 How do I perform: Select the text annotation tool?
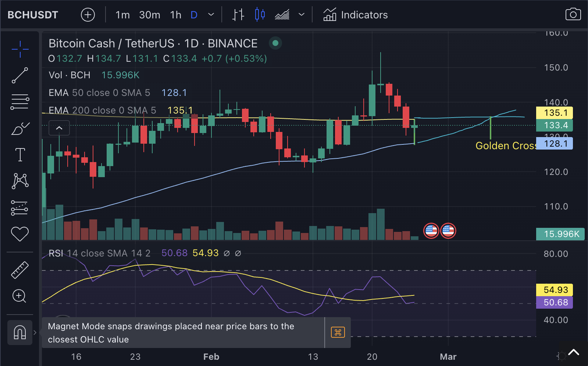click(20, 155)
